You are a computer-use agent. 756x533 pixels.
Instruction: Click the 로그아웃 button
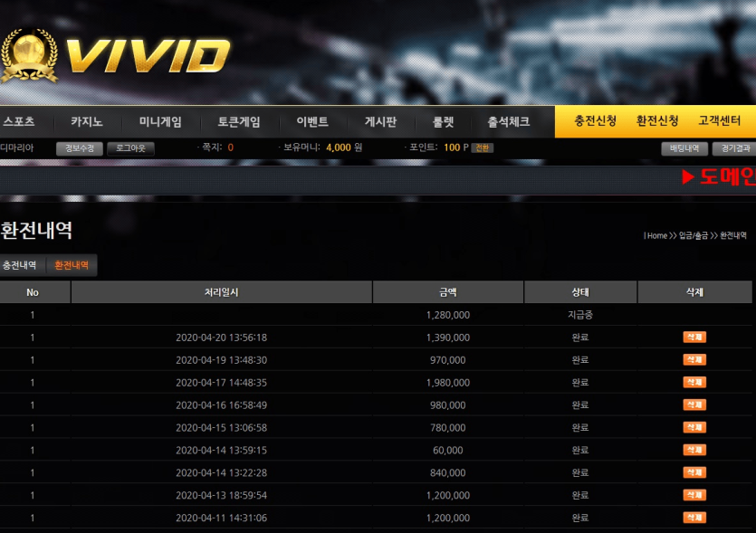pos(130,148)
